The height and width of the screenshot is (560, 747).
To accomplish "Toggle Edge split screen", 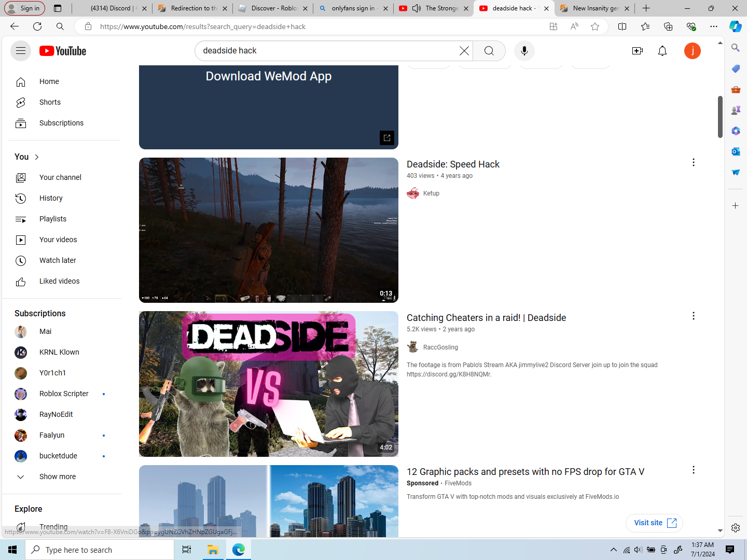I will click(622, 26).
